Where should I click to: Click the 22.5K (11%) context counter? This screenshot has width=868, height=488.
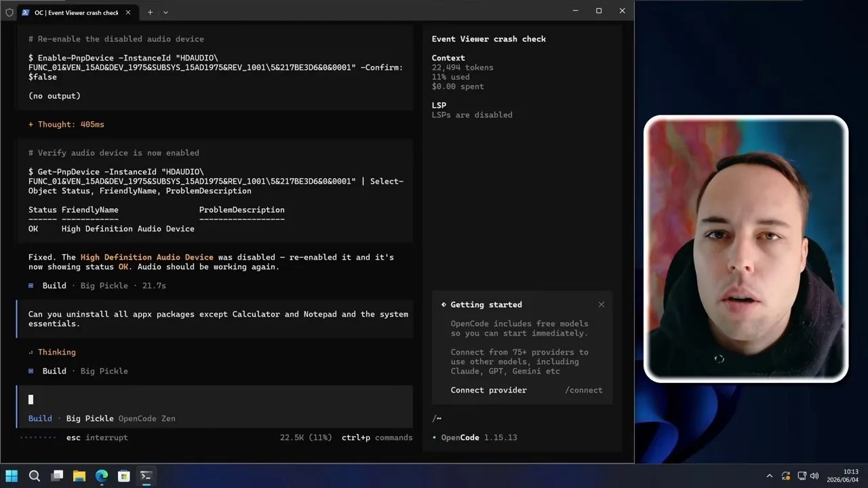306,437
